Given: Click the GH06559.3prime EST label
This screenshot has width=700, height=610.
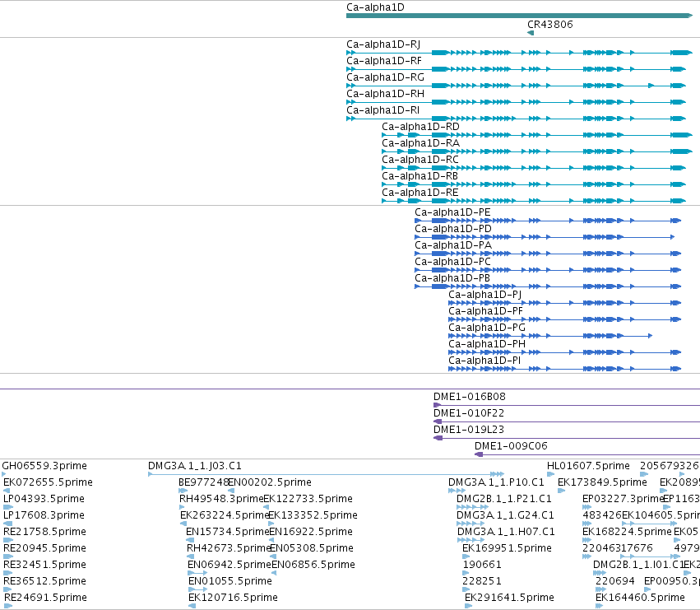Looking at the screenshot, I should click(44, 466).
